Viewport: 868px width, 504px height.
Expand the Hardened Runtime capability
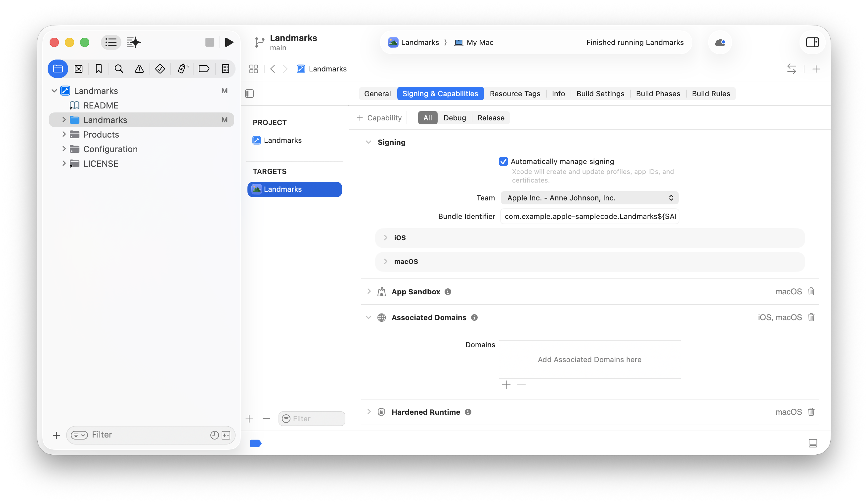click(369, 412)
